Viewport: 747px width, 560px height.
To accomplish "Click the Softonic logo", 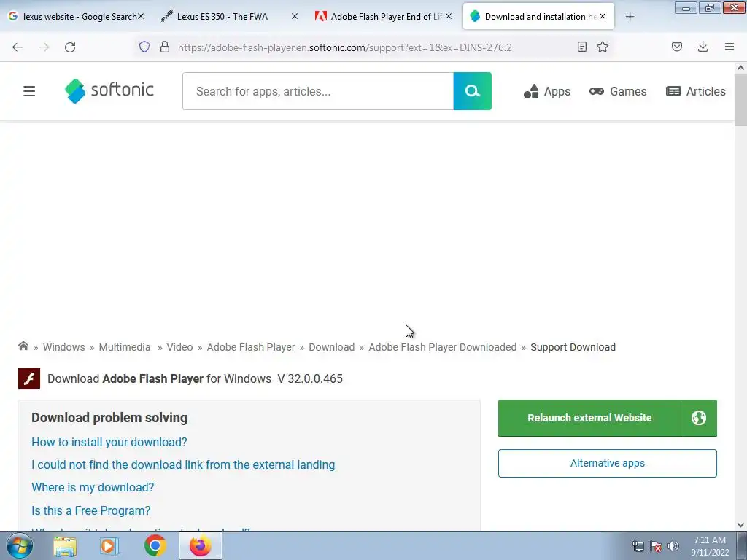I will click(x=109, y=90).
